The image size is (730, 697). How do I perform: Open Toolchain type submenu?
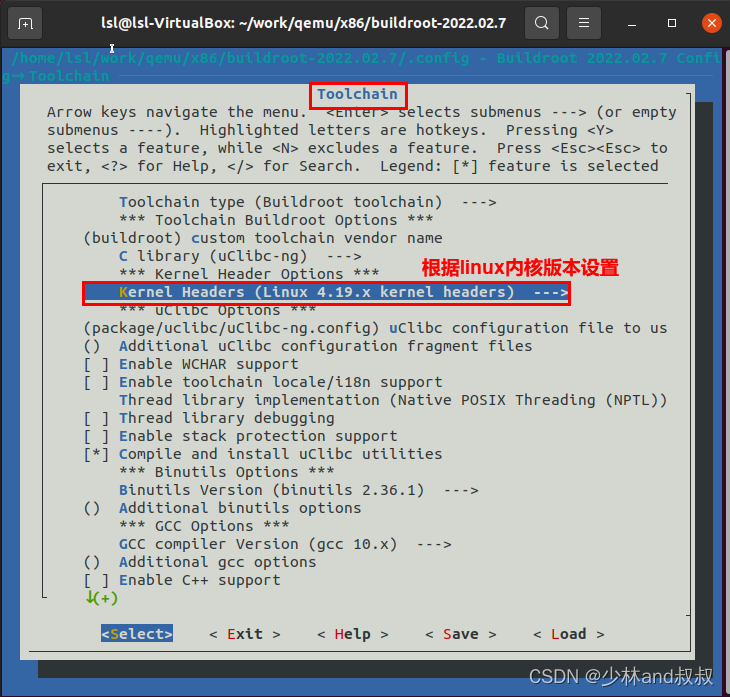pyautogui.click(x=308, y=202)
